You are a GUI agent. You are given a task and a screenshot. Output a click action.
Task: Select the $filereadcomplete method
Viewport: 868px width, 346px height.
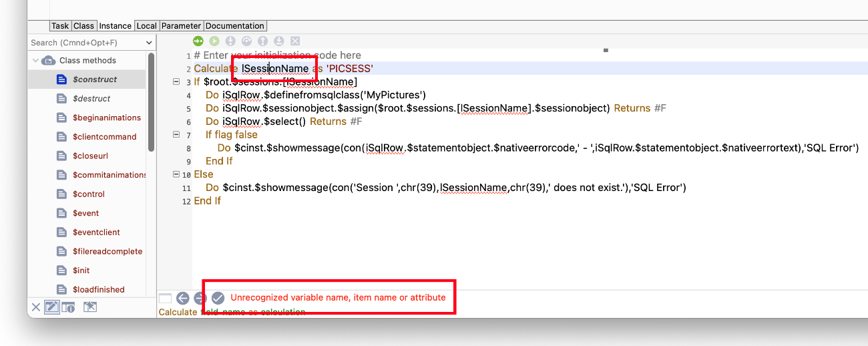coord(107,251)
